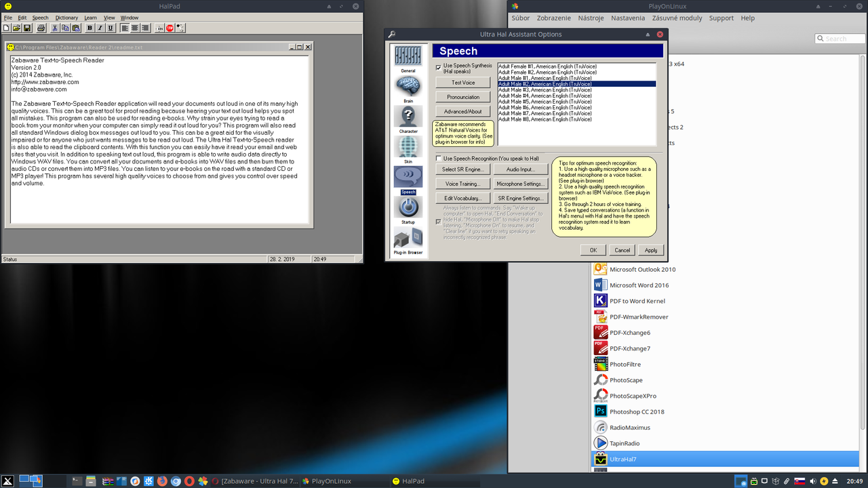Click the Pronounciation button
The width and height of the screenshot is (868, 488).
463,97
